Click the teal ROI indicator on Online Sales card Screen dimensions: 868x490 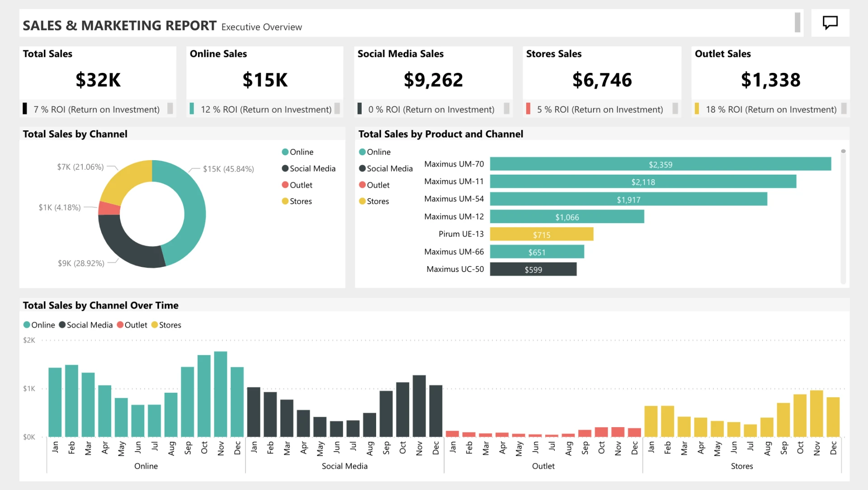[192, 109]
